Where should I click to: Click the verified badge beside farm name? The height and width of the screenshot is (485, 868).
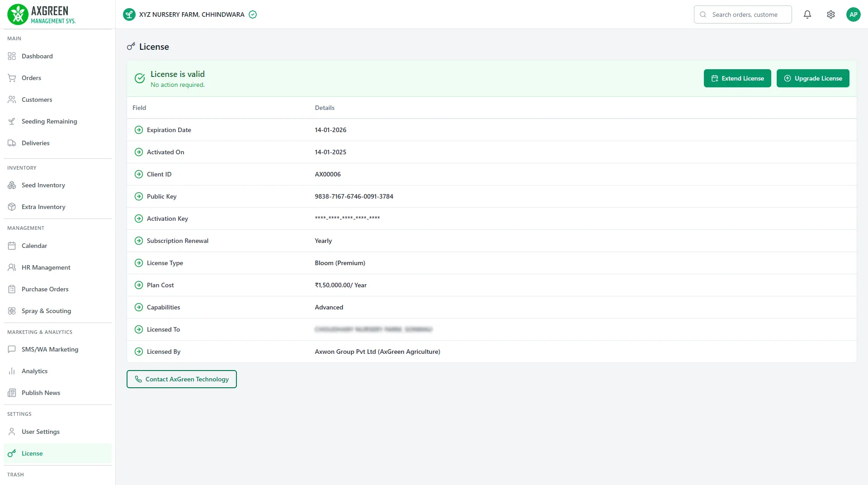point(253,14)
